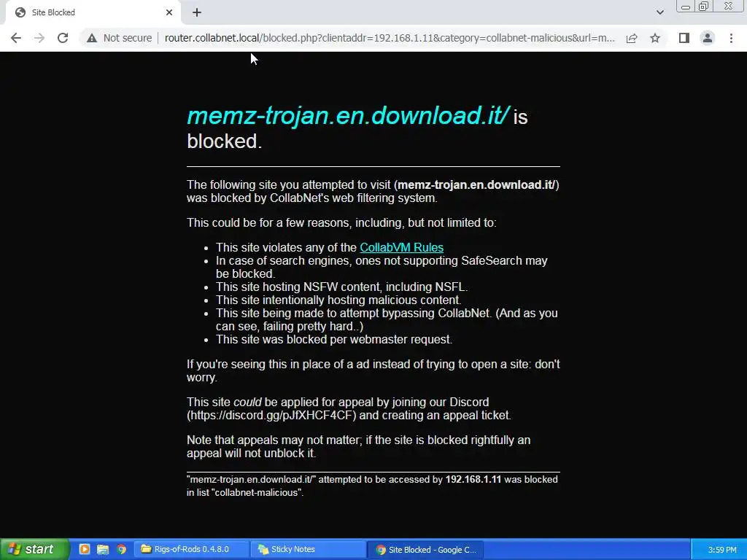Click the bold blocked URL in first paragraph
This screenshot has width=747, height=560.
[x=476, y=184]
